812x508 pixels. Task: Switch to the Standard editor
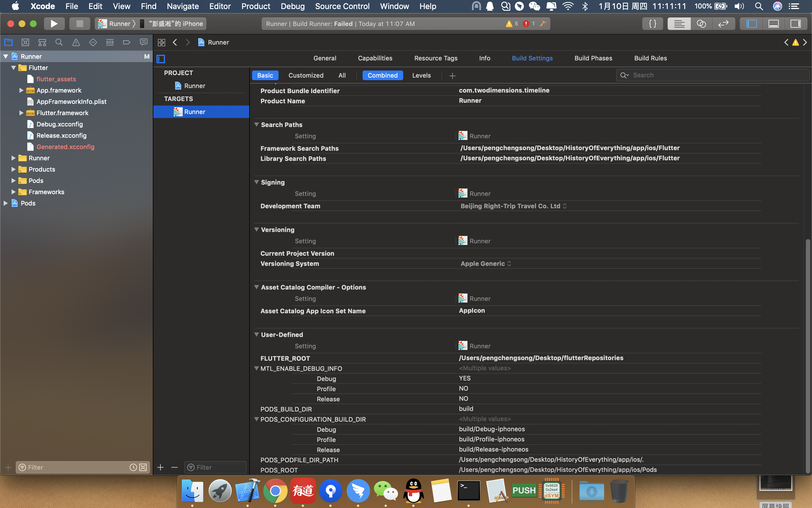coord(679,24)
